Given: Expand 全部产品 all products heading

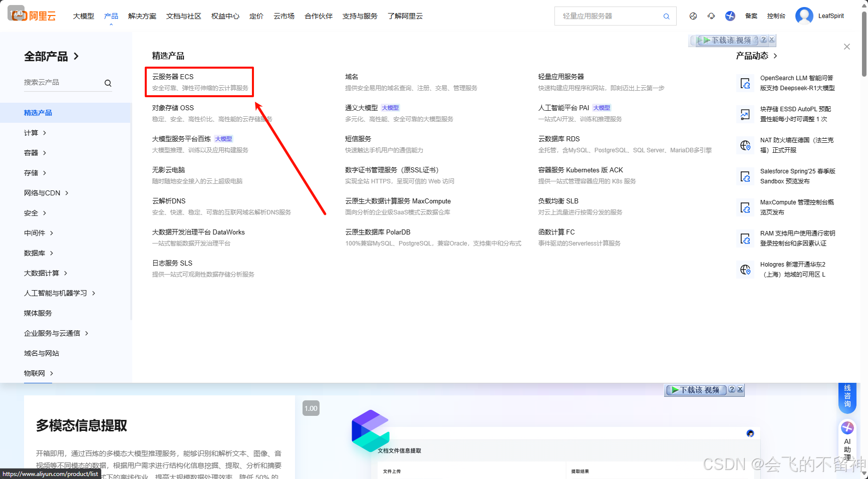Looking at the screenshot, I should (x=52, y=57).
